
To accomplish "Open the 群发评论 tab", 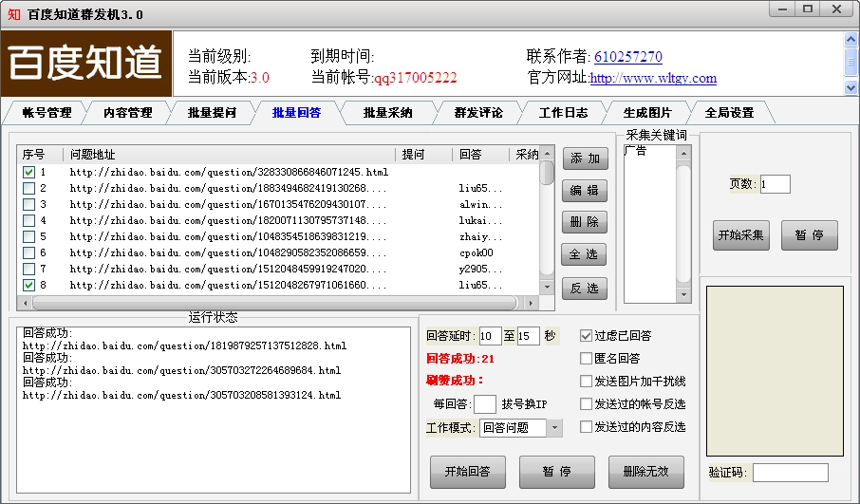I will pos(478,113).
